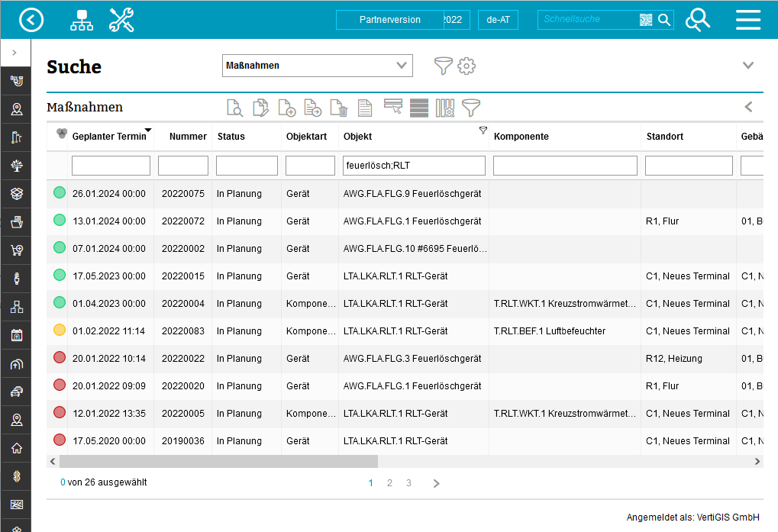
Task: Select date cell 12.01.2022 13:35
Action: 109,414
